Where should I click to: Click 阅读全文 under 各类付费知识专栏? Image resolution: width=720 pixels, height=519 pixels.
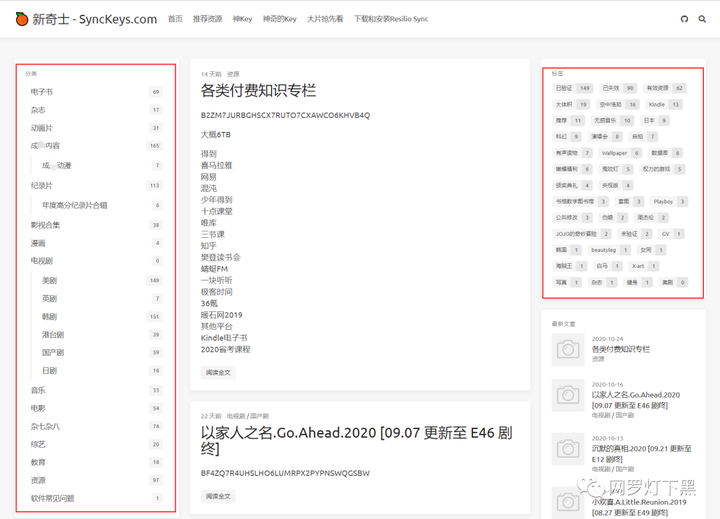pyautogui.click(x=218, y=372)
